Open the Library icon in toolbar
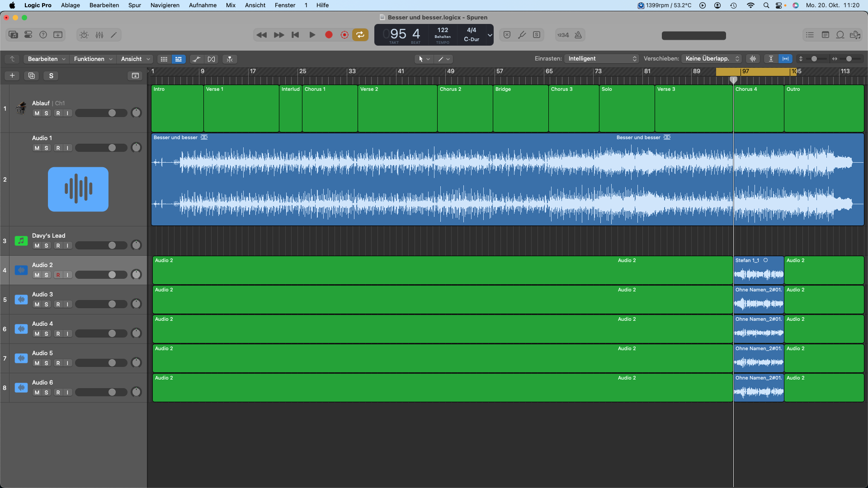 (13, 35)
